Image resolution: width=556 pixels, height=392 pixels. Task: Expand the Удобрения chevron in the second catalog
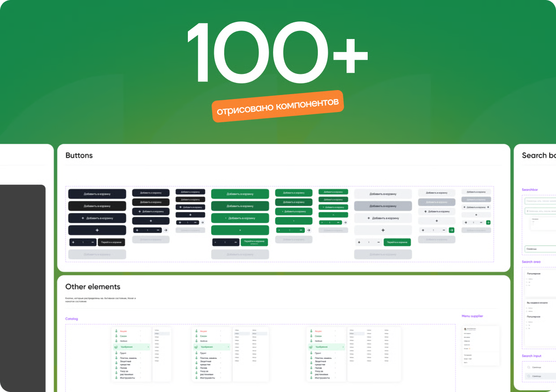pyautogui.click(x=228, y=347)
